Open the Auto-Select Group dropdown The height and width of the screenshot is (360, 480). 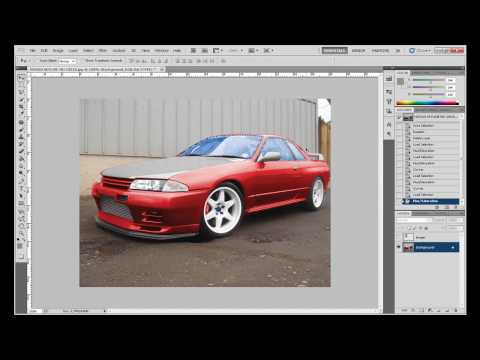68,61
